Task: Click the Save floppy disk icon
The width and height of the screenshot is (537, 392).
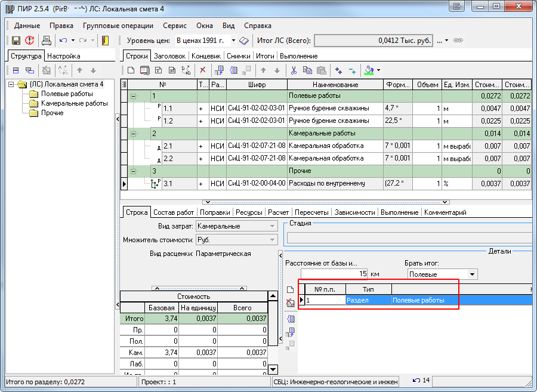Action: point(16,41)
